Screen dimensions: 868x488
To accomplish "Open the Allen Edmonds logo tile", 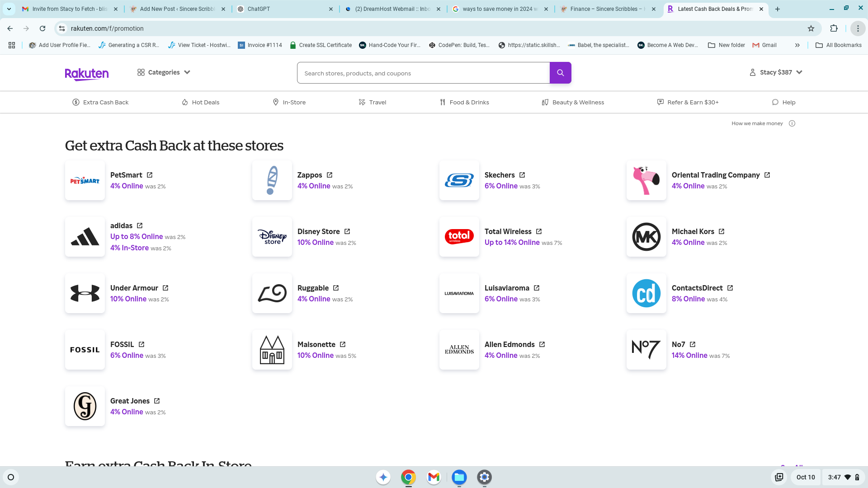I will pyautogui.click(x=459, y=350).
